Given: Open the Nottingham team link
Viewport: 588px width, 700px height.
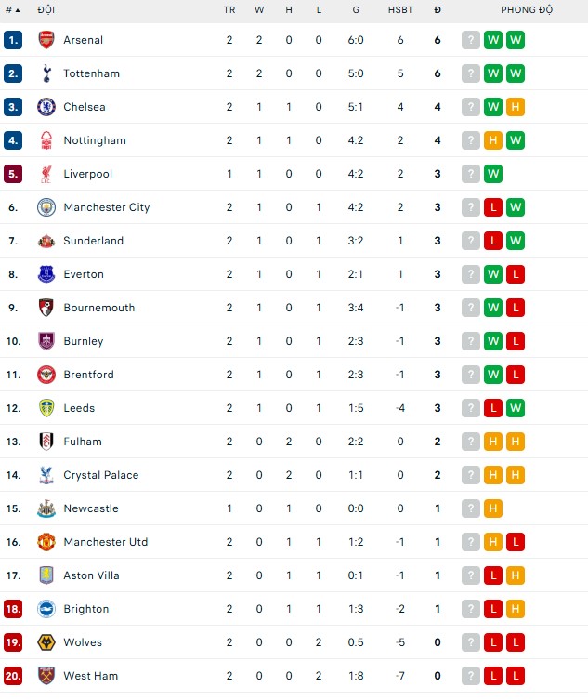Looking at the screenshot, I should pos(95,140).
